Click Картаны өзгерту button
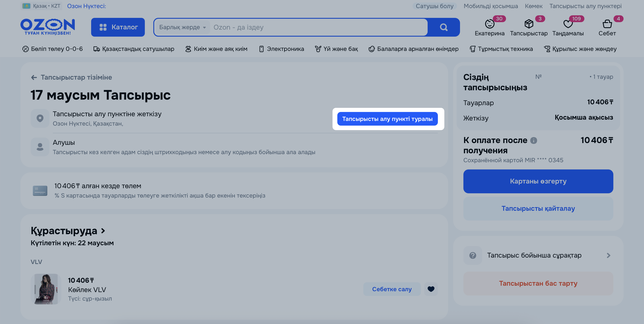 tap(538, 181)
